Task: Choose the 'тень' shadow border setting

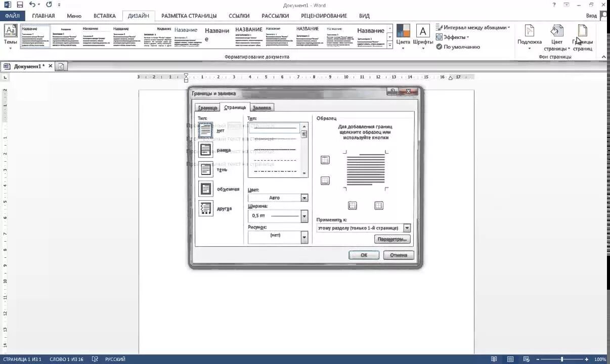Action: (205, 169)
